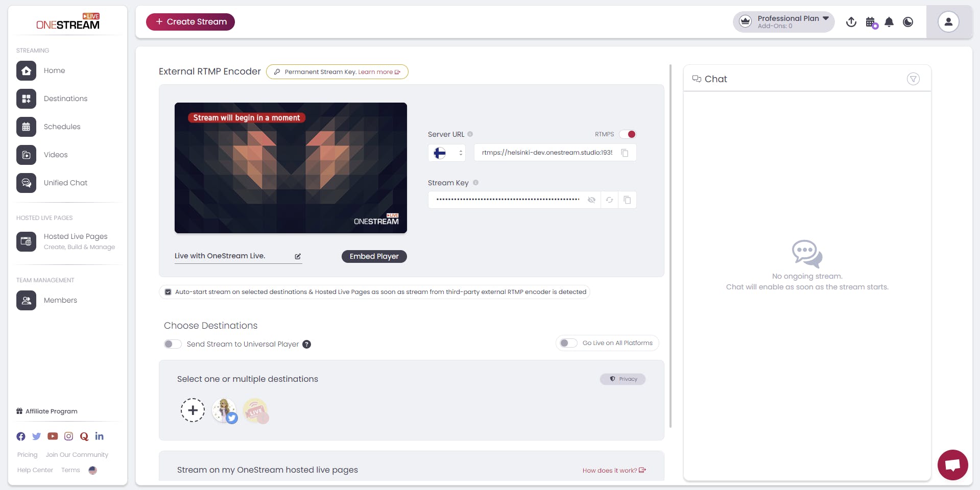Viewport: 980px width, 490px height.
Task: Change language via flag in sidebar footer
Action: click(92, 470)
